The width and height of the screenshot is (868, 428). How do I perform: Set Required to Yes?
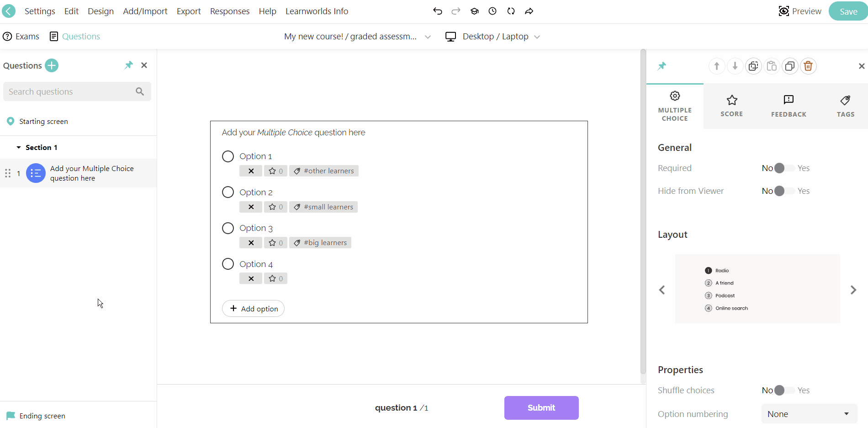[784, 168]
